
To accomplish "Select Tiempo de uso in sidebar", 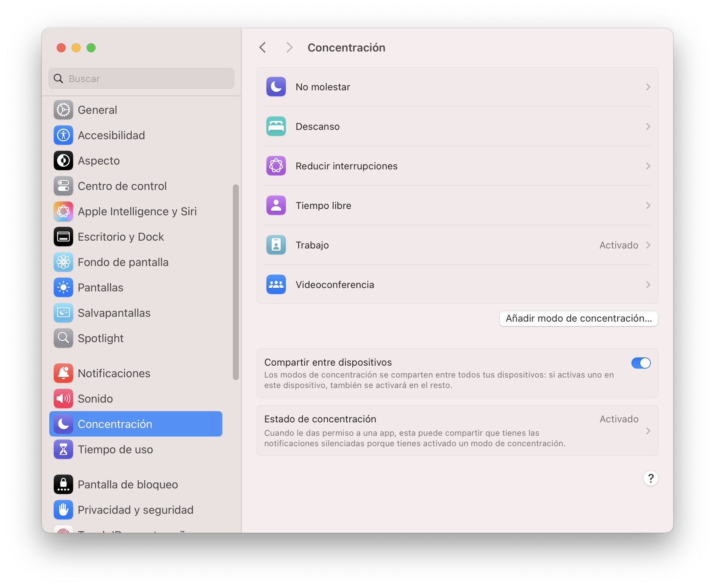I will 136,450.
